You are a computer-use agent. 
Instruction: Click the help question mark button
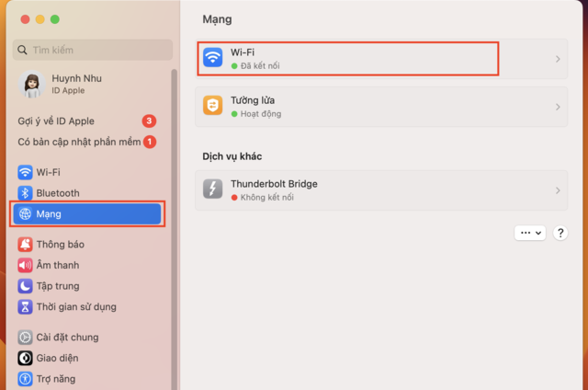point(560,234)
